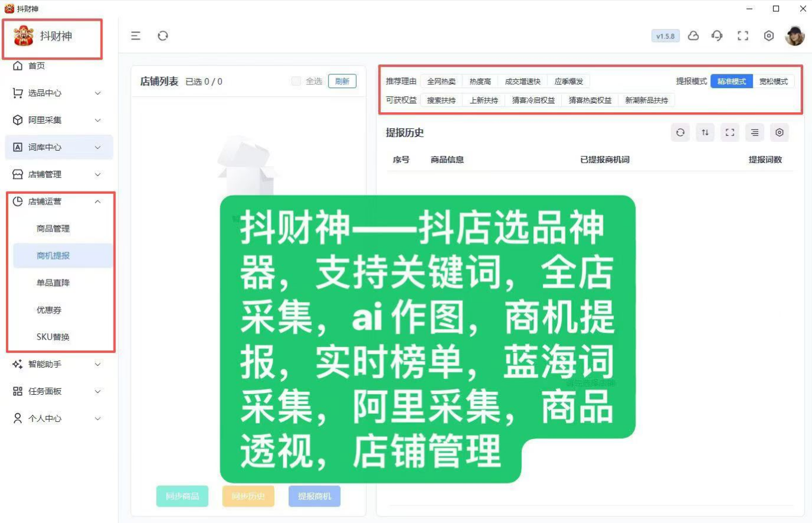
Task: Click the sort arrows icon in 提报历史
Action: (x=705, y=132)
